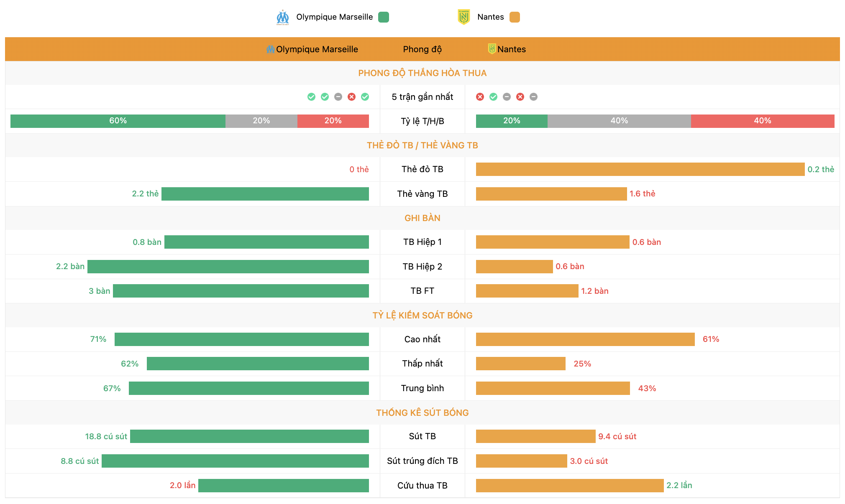The width and height of the screenshot is (845, 504).
Task: Click the small Marseille logo in the header bar
Action: click(x=271, y=49)
